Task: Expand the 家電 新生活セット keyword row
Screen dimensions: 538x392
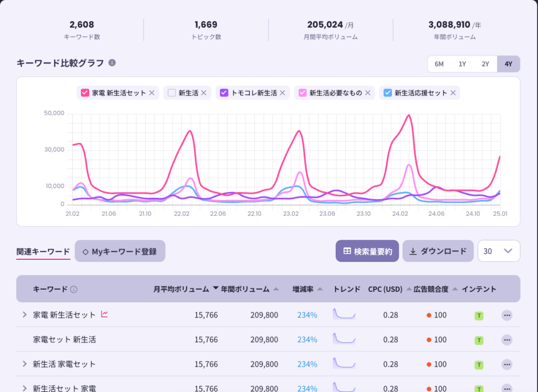Action: click(24, 315)
